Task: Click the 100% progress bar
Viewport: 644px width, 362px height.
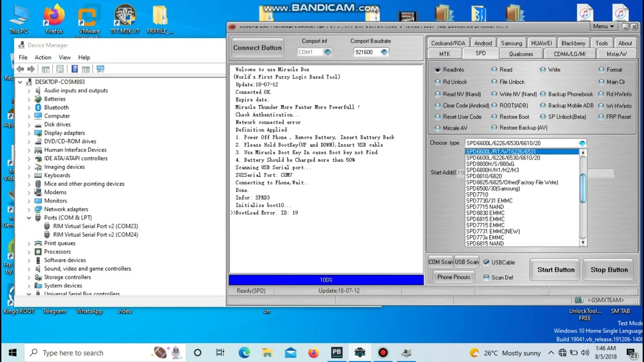Action: [x=326, y=280]
